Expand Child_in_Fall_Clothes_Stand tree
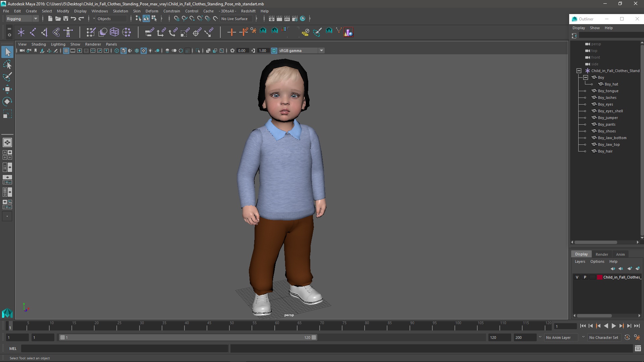This screenshot has width=644, height=362. click(579, 70)
